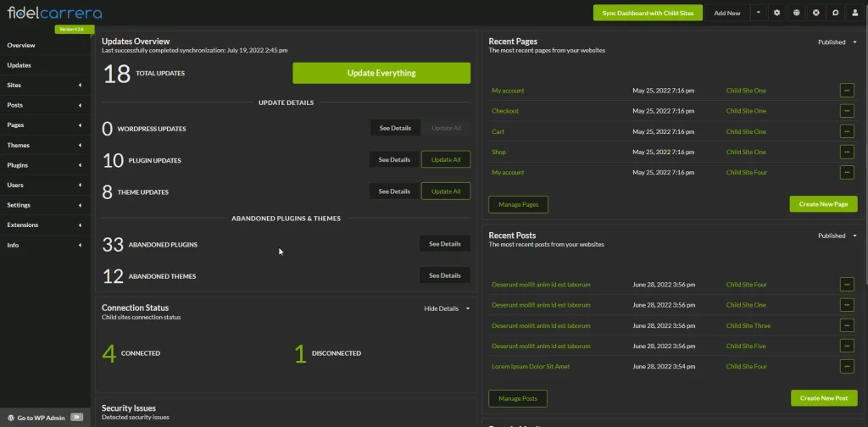Open the dropdown arrow next to Add New
This screenshot has height=427, width=868.
[758, 13]
